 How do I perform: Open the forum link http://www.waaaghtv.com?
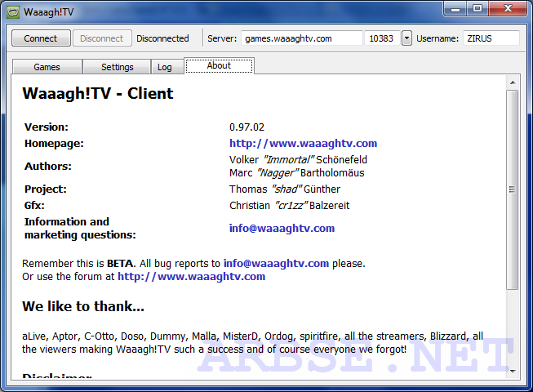point(191,276)
